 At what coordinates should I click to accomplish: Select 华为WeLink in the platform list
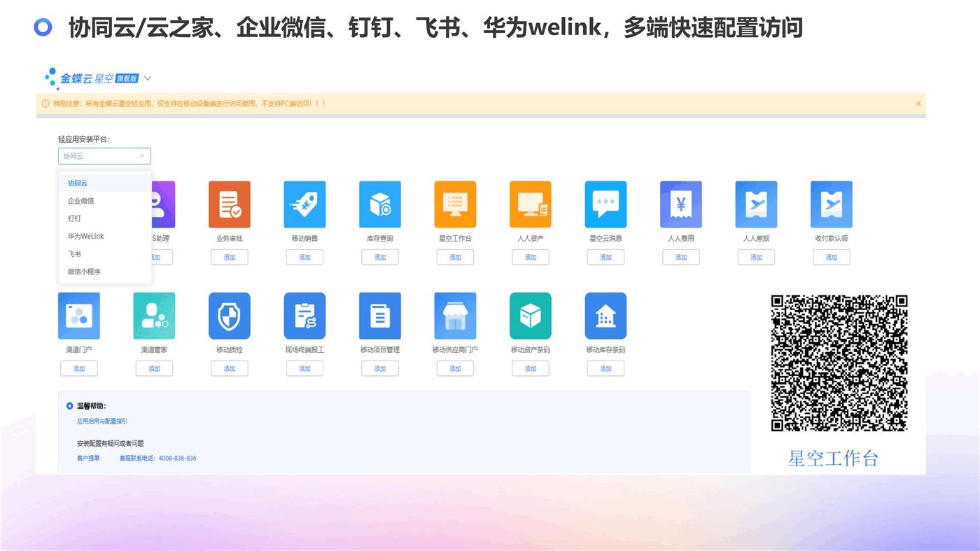point(105,236)
